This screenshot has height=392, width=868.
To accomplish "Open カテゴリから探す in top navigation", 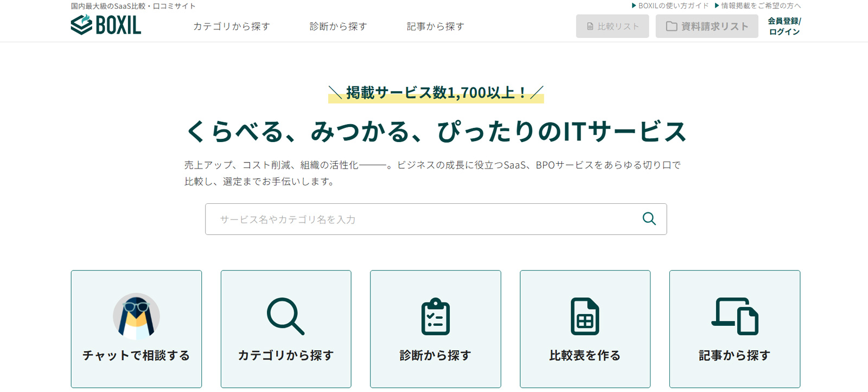I will (x=232, y=27).
